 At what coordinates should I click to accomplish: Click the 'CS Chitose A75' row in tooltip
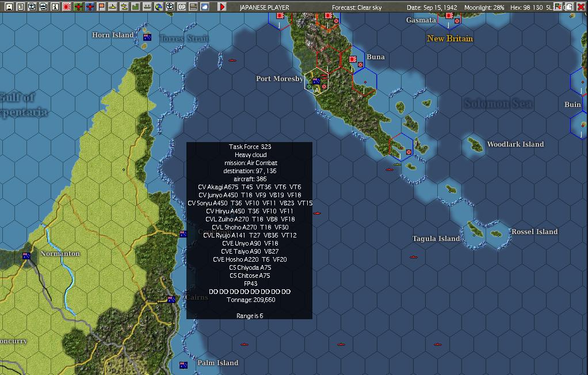(250, 275)
